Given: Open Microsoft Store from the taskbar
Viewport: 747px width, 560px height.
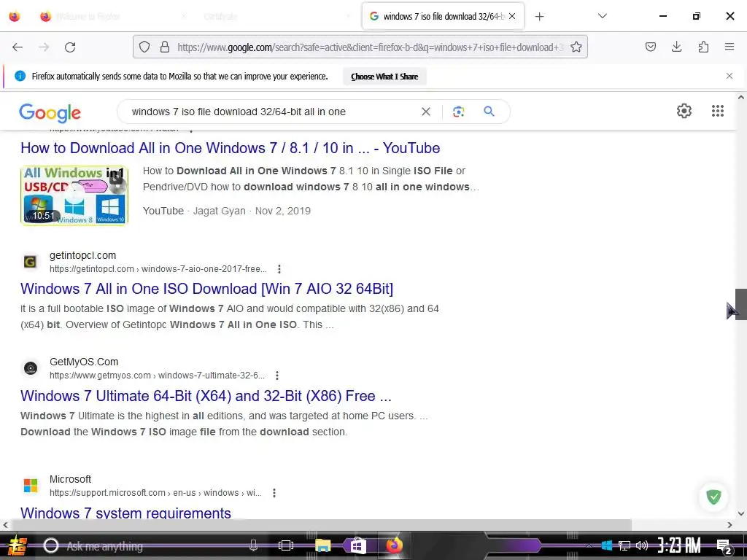Looking at the screenshot, I should 357,545.
